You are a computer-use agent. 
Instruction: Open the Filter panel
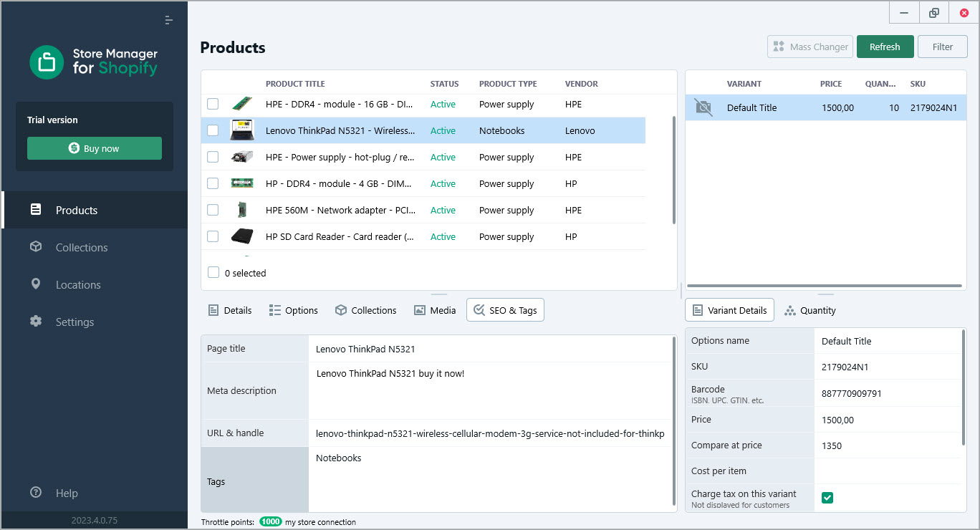pos(943,47)
